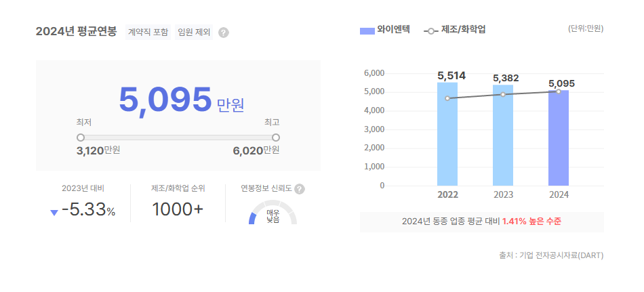Click the 2024 x-axis label
Viewport: 644px width, 292px height.
click(559, 194)
